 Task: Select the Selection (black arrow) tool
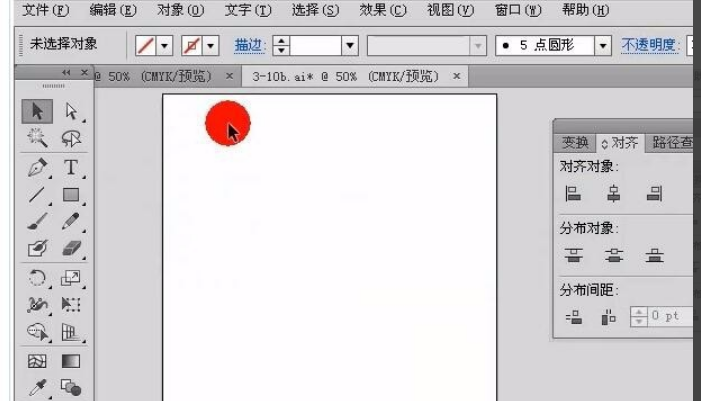click(37, 111)
